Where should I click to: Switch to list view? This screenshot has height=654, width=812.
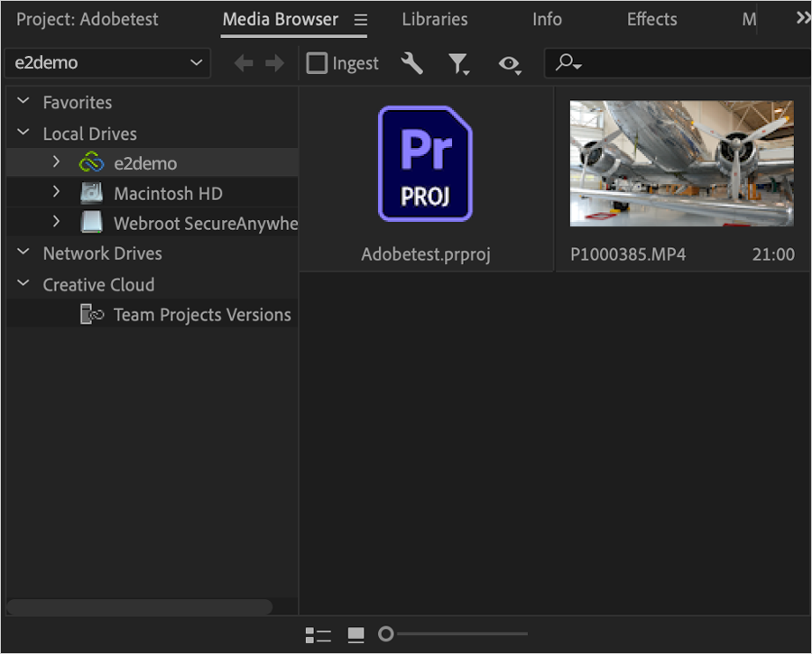click(318, 634)
